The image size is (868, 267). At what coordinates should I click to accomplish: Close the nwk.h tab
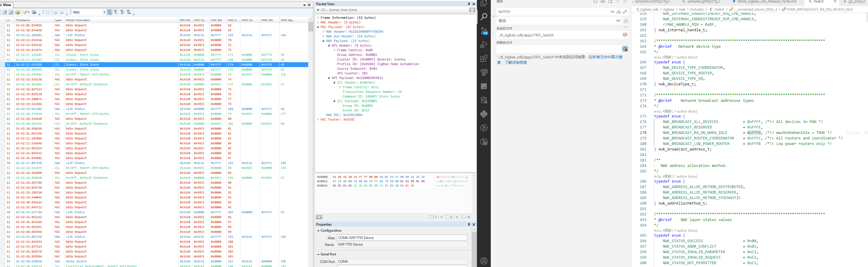pyautogui.click(x=835, y=2)
